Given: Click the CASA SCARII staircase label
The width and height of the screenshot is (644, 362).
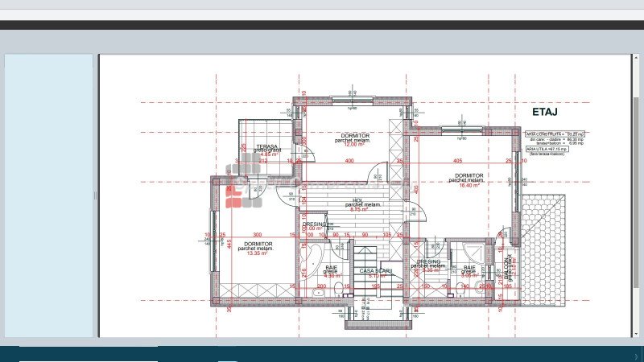Looking at the screenshot, I should point(374,271).
